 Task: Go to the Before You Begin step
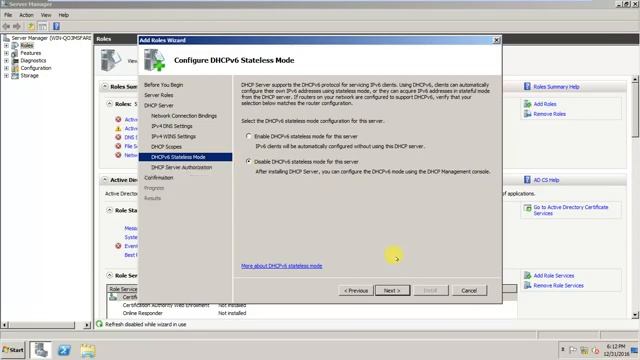click(x=163, y=85)
